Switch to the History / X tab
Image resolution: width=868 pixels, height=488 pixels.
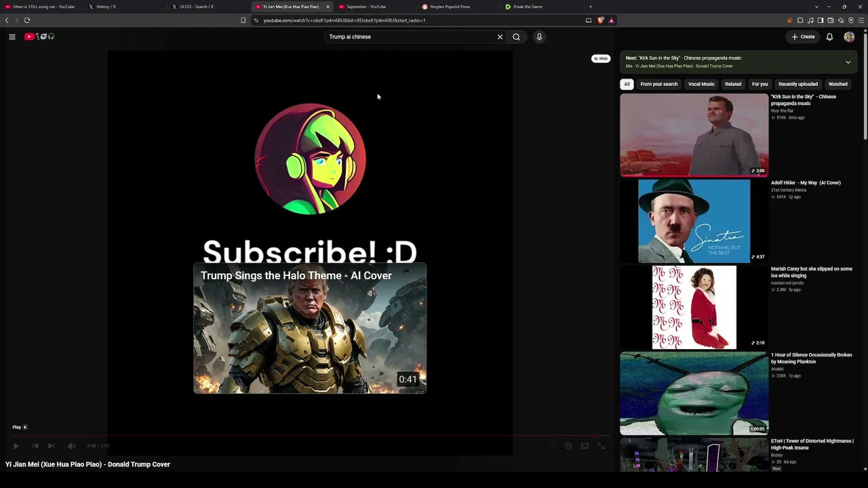(125, 7)
